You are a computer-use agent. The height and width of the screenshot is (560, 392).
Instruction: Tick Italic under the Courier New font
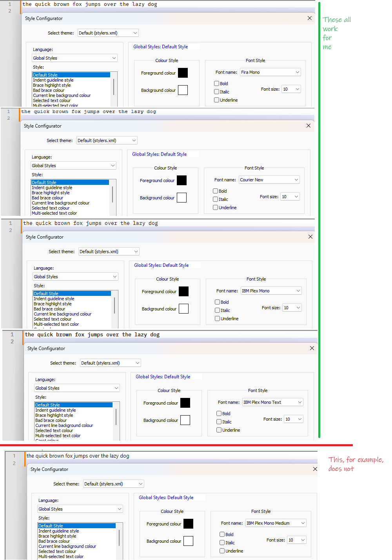click(216, 199)
